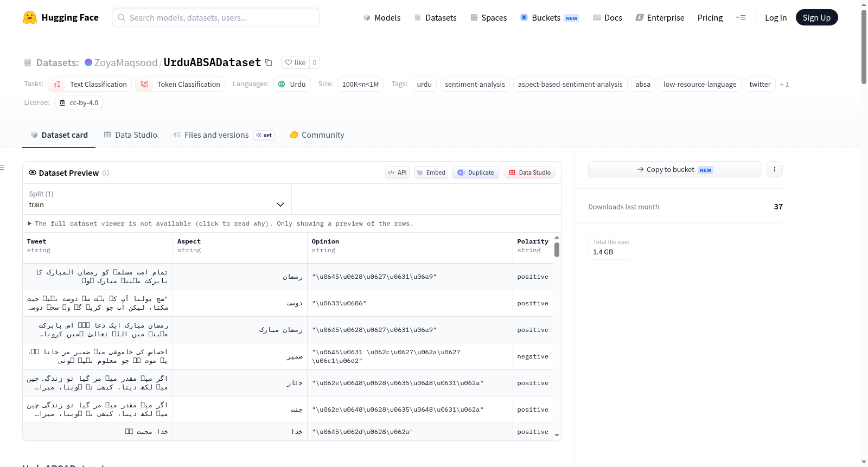868x467 pixels.
Task: Expand the +1 more tags
Action: coord(784,84)
